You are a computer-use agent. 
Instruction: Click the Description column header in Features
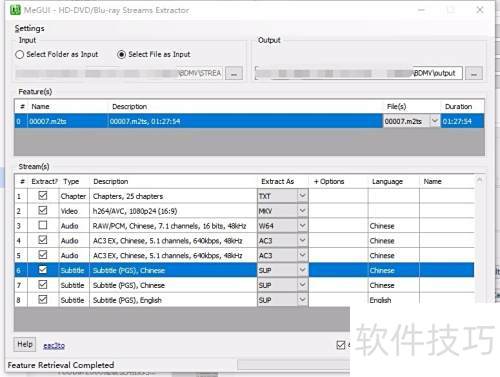point(246,107)
